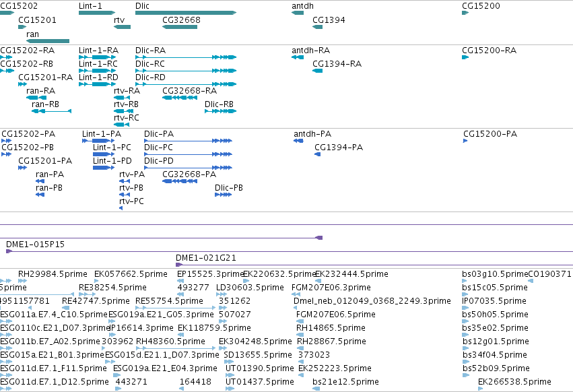Select the Dlic-RB transcript
Screen dimensions: 573x392
coord(220,111)
